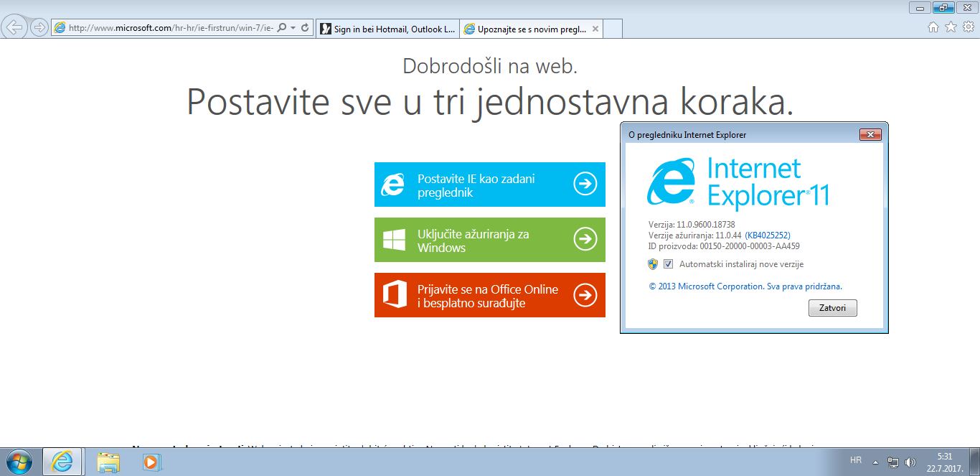Go back with the browser Back arrow
980x476 pixels.
pyautogui.click(x=15, y=28)
